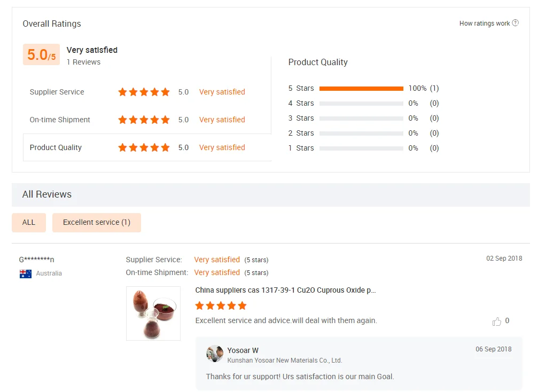538x392 pixels.
Task: Click reviewer name G********n
Action: pyautogui.click(x=36, y=260)
